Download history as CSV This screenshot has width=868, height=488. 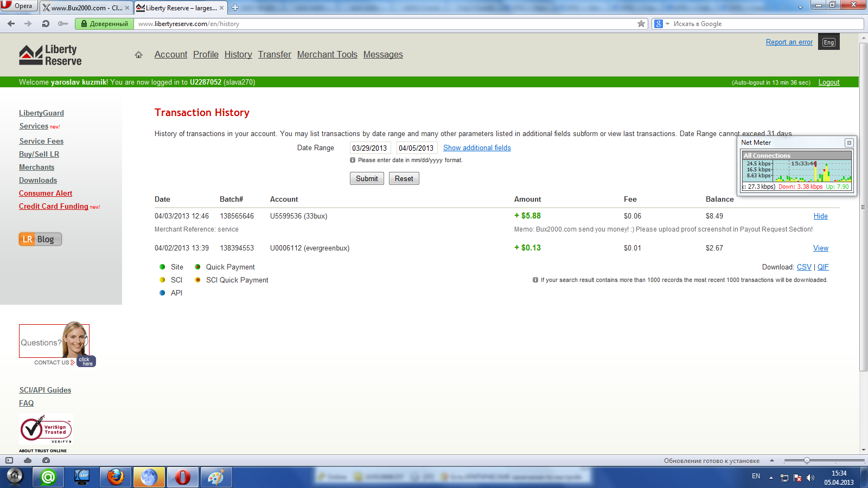point(804,267)
